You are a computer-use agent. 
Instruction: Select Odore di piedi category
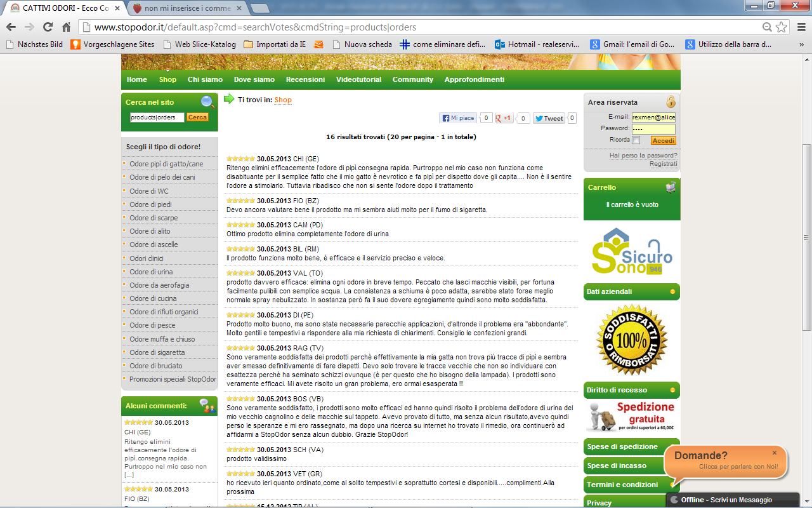[x=150, y=204]
